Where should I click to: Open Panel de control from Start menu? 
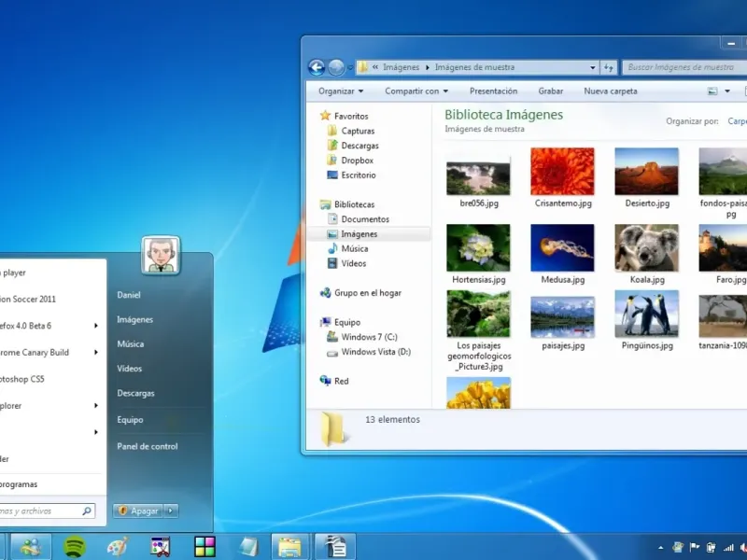click(x=148, y=446)
